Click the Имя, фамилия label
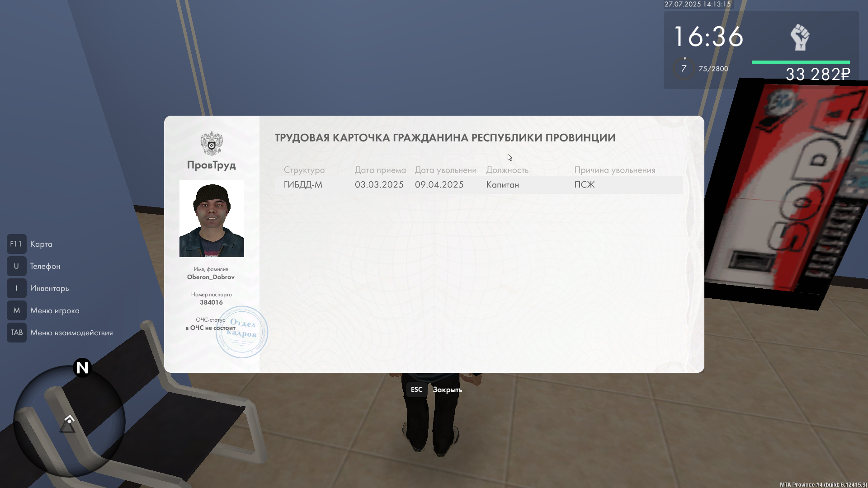The width and height of the screenshot is (868, 488). (x=211, y=269)
